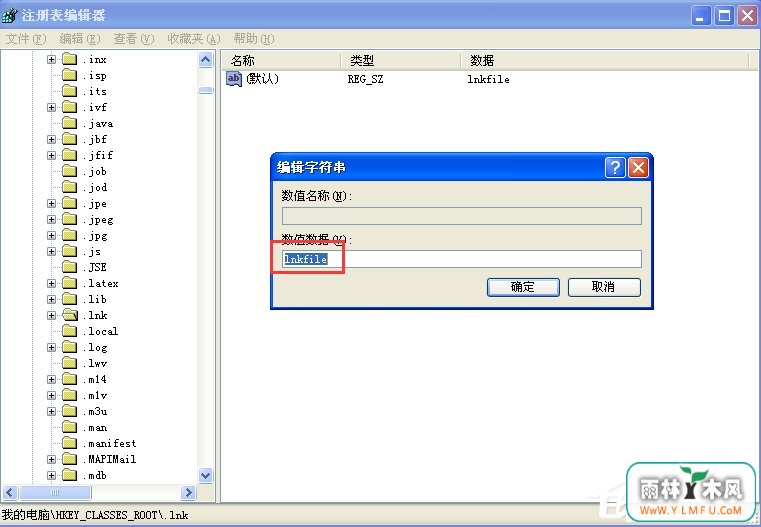Click the .inx folder icon
761x527 pixels.
click(x=69, y=59)
